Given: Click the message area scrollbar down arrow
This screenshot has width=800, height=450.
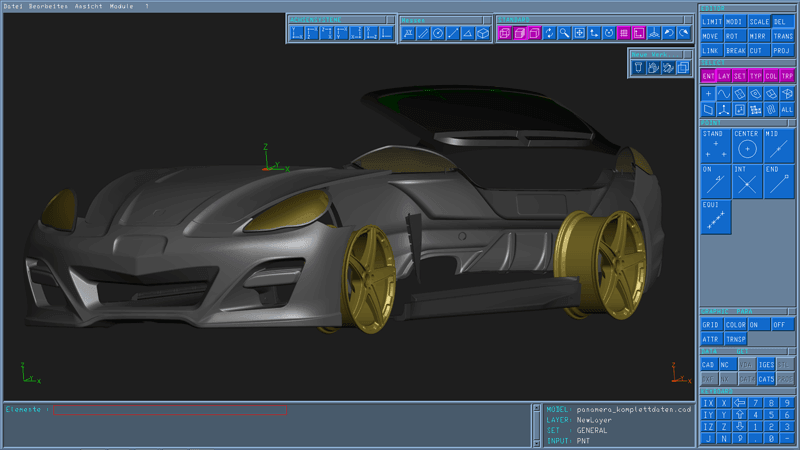Looking at the screenshot, I should tap(536, 443).
